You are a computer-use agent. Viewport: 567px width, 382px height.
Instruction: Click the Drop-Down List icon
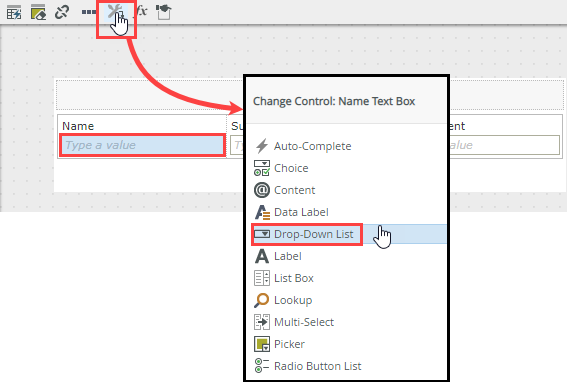click(x=262, y=234)
